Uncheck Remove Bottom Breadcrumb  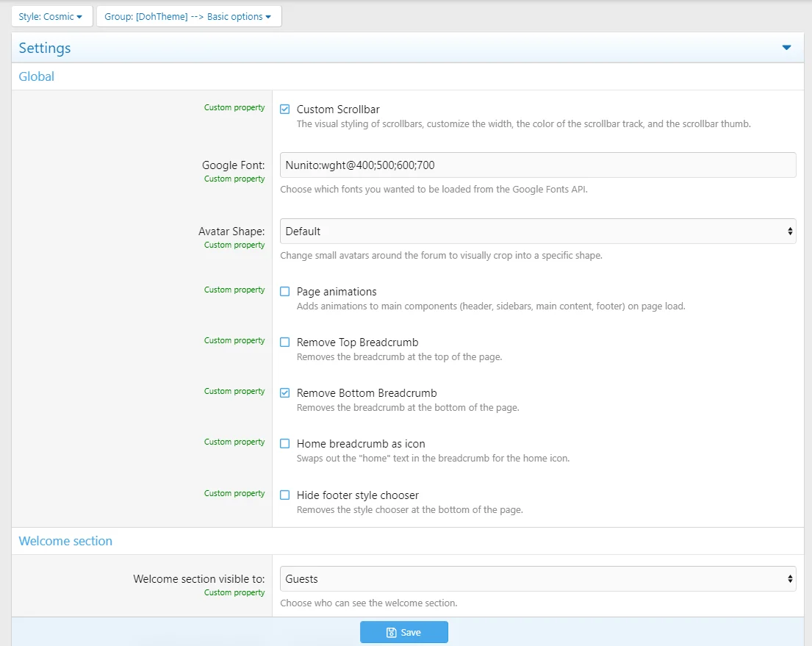[285, 393]
